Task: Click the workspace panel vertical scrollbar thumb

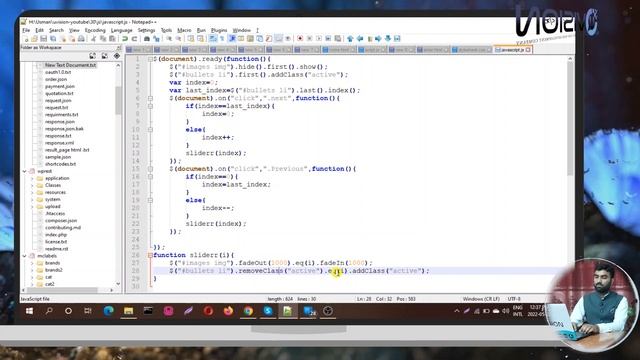Action: pyautogui.click(x=118, y=100)
